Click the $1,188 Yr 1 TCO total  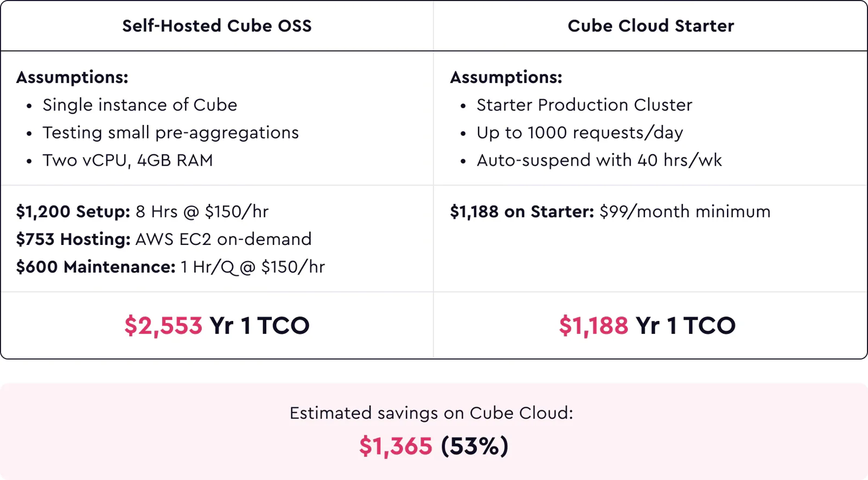pyautogui.click(x=647, y=326)
